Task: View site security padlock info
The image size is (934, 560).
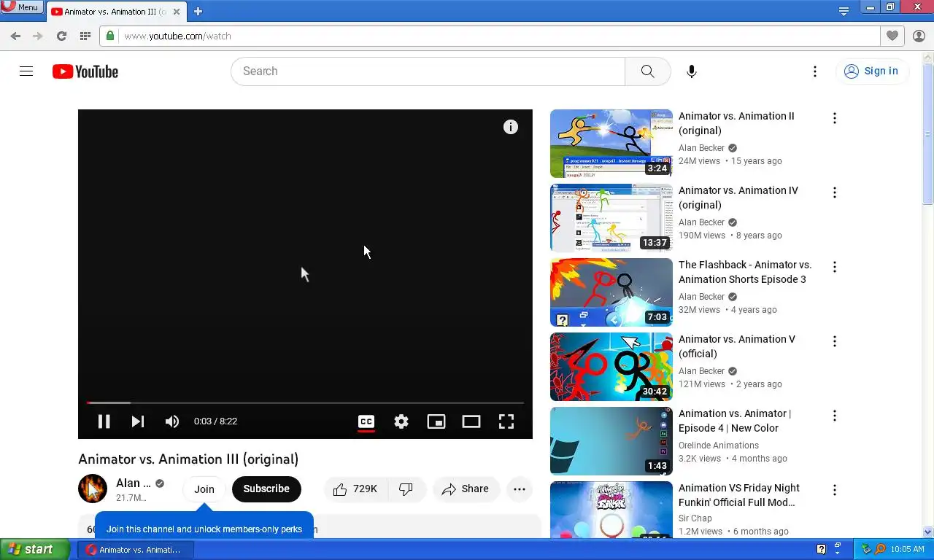Action: click(110, 36)
